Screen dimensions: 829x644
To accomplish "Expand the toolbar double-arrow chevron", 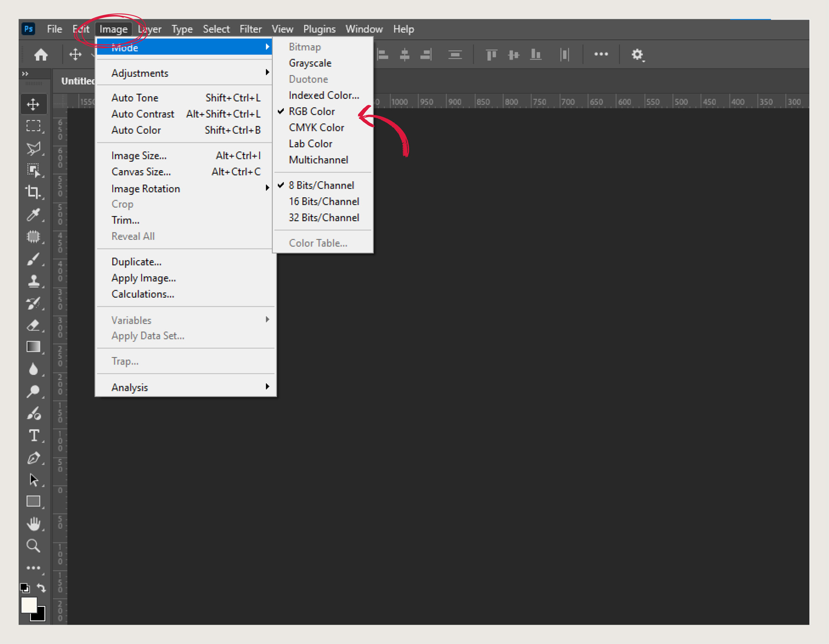I will (25, 74).
